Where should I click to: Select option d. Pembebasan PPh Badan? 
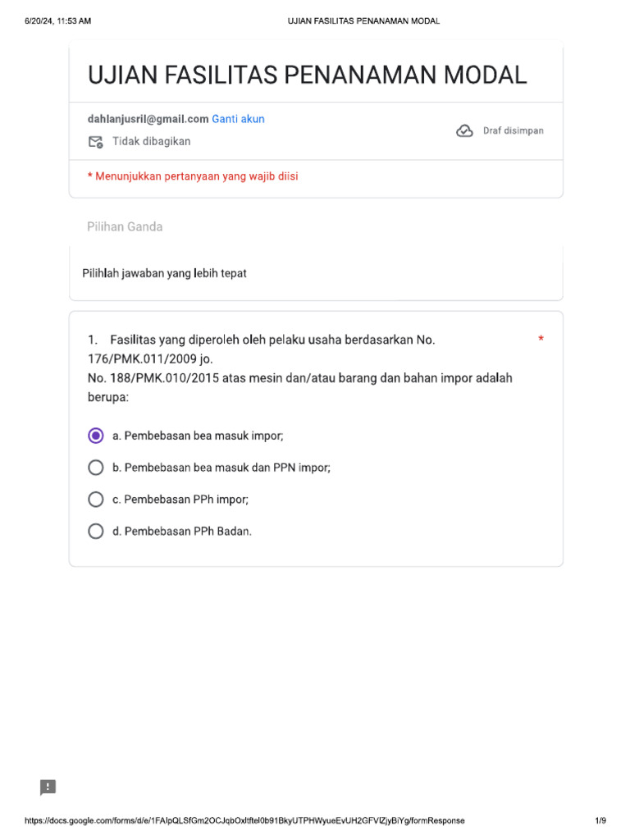[96, 531]
